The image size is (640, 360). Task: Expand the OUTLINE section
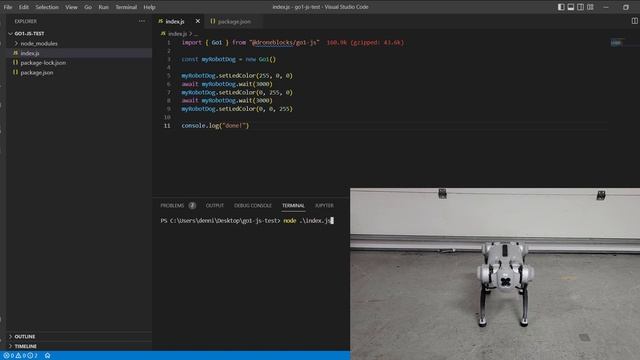tap(24, 337)
